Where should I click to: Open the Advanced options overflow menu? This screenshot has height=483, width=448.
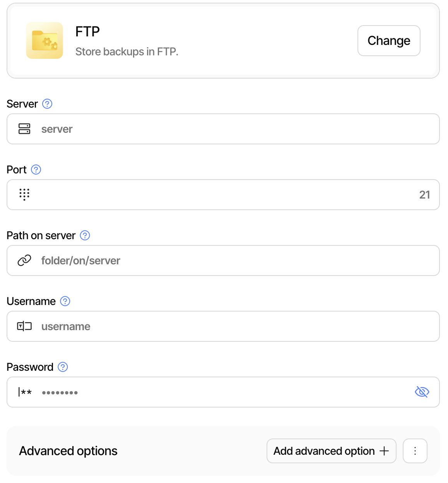coord(415,450)
